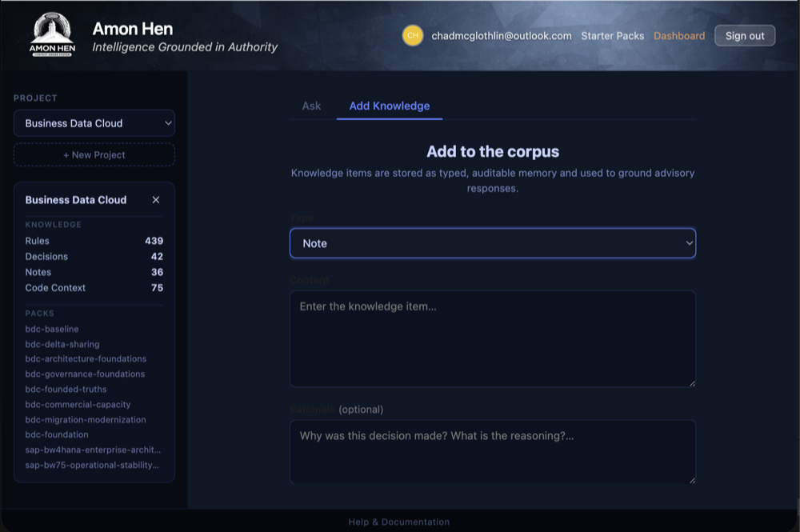Select Decisions under Knowledge
The image size is (800, 532).
tap(46, 257)
